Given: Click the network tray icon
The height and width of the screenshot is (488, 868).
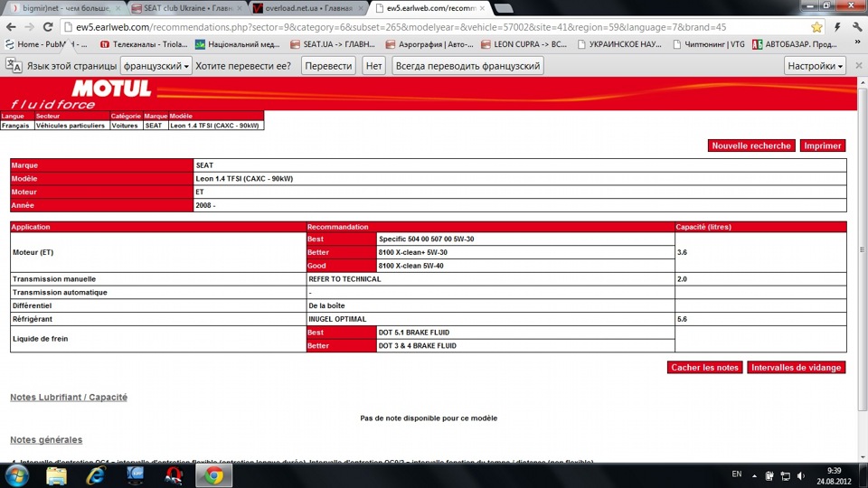Looking at the screenshot, I should pyautogui.click(x=785, y=476).
